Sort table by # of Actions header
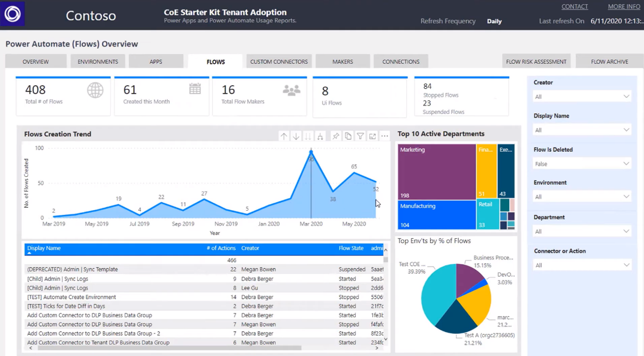The image size is (644, 356). [x=221, y=248]
